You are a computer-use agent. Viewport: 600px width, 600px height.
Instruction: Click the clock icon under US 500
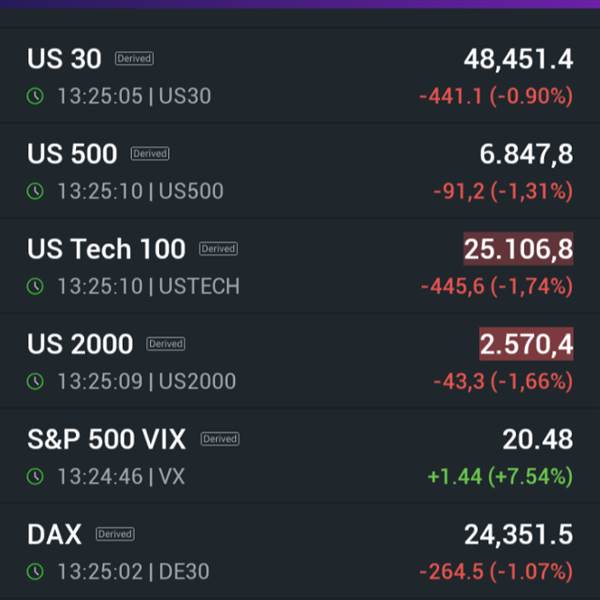point(35,191)
